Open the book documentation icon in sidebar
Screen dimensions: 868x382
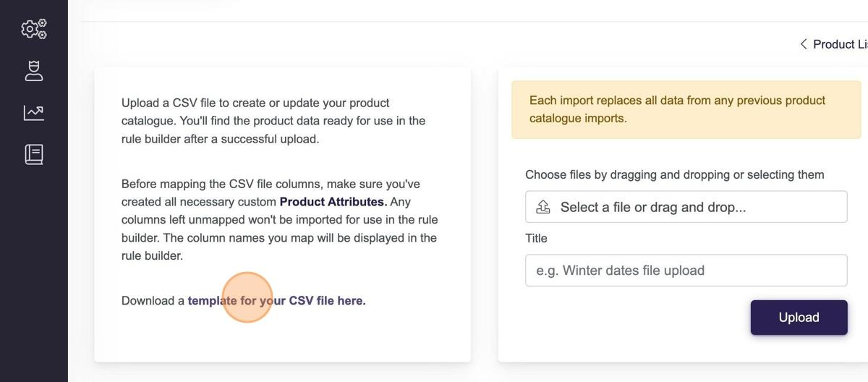tap(34, 154)
